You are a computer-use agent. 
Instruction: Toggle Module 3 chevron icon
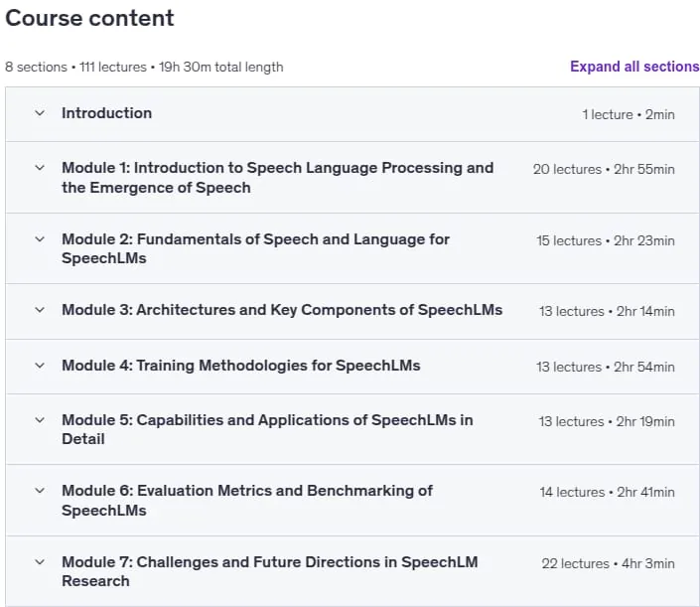(40, 310)
